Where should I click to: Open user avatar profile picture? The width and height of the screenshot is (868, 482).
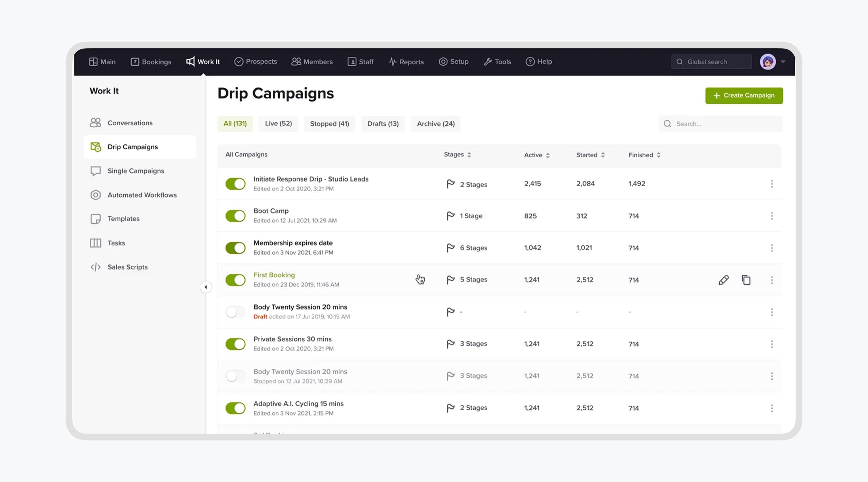point(768,62)
